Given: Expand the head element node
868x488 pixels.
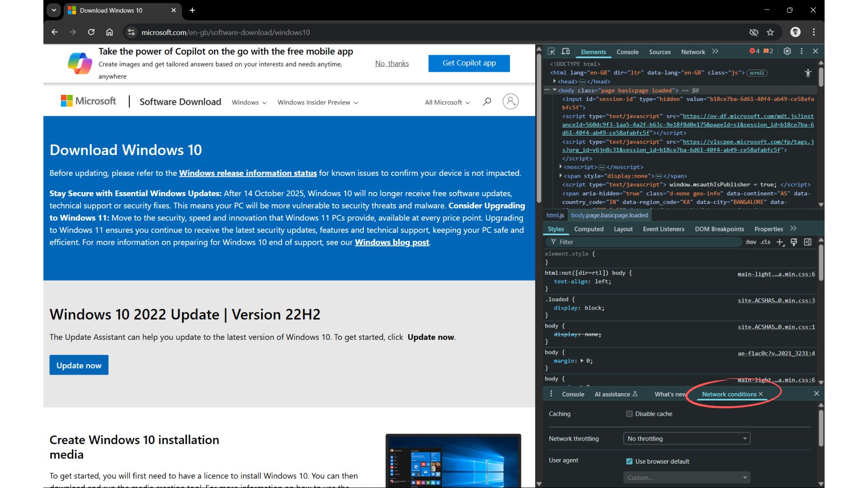Looking at the screenshot, I should pyautogui.click(x=554, y=81).
